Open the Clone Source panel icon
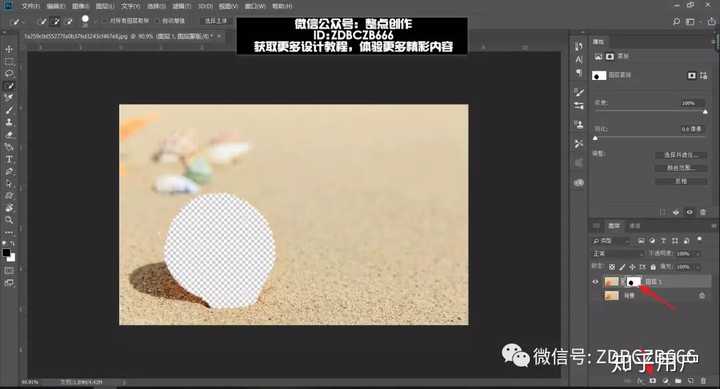720x389 pixels. [579, 124]
